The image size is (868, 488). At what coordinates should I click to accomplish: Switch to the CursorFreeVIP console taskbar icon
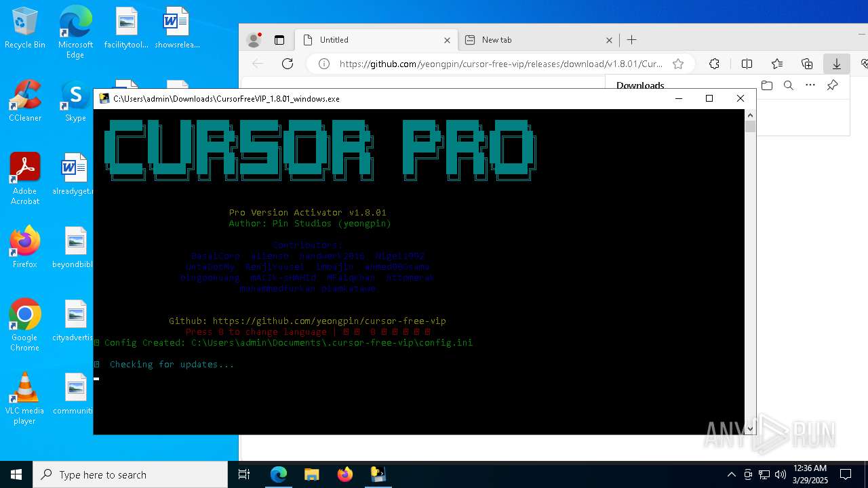(378, 474)
